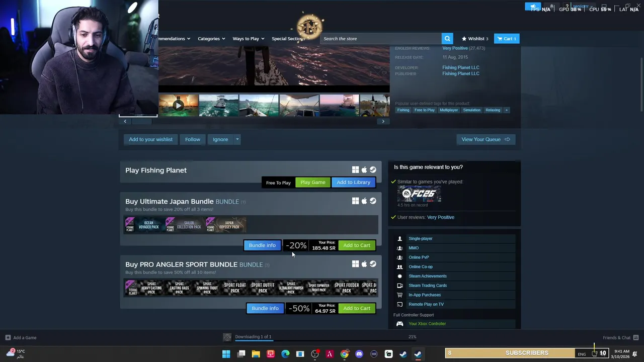Click Apple platform icon in PRO ANGLER bundle

coord(364,264)
